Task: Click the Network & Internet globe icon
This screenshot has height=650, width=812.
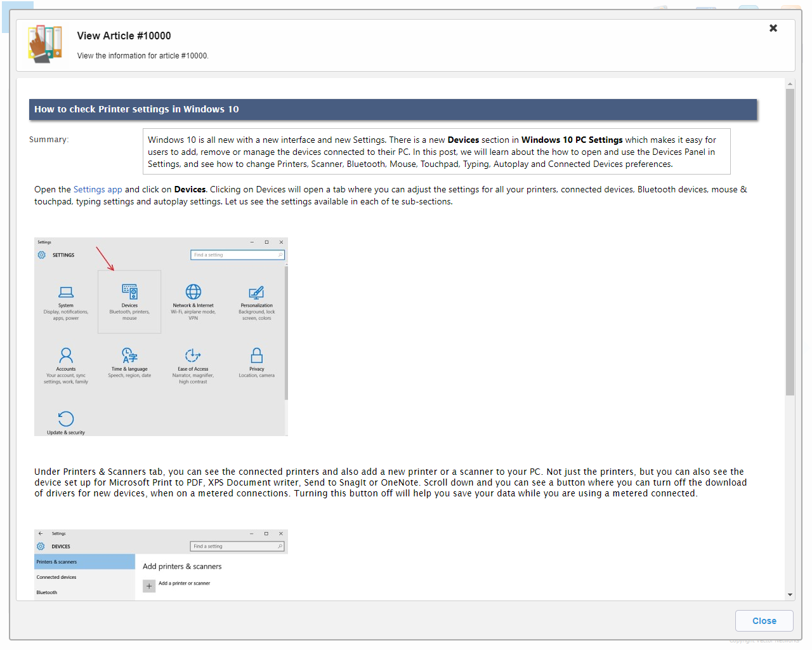Action: click(193, 291)
